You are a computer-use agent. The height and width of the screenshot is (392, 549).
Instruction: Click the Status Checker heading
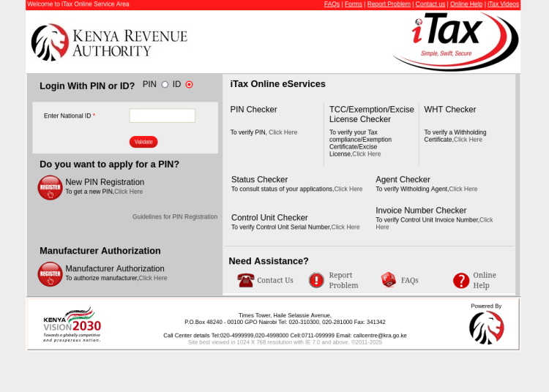[259, 179]
